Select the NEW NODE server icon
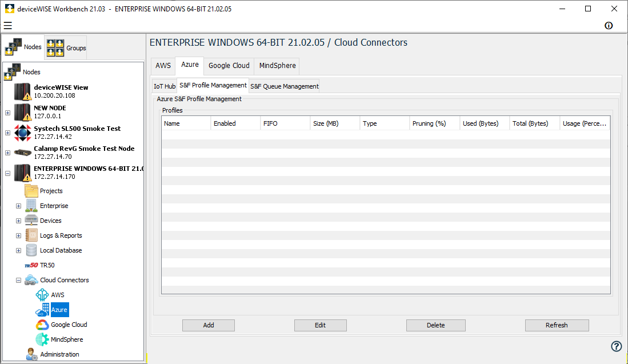The image size is (628, 364). click(22, 112)
